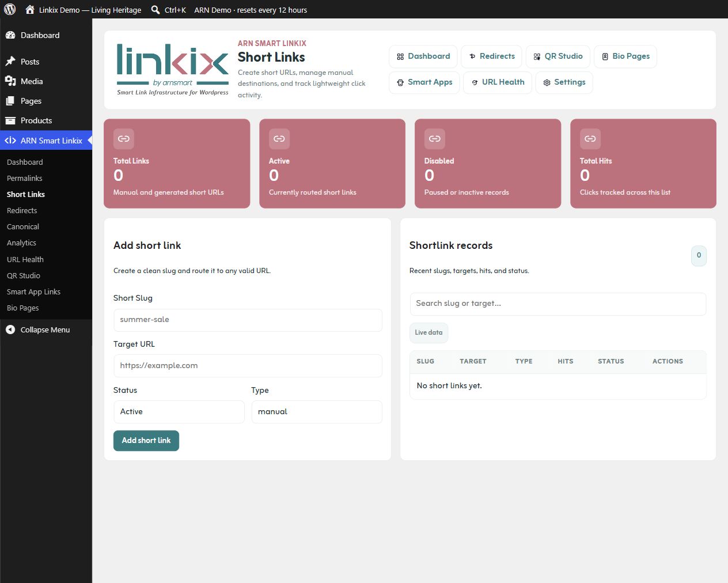Click the 'No short links yet.' row

pyautogui.click(x=558, y=386)
